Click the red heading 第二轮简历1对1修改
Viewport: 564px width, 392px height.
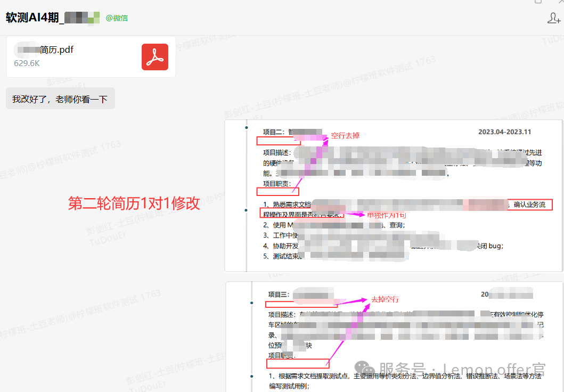coord(134,203)
